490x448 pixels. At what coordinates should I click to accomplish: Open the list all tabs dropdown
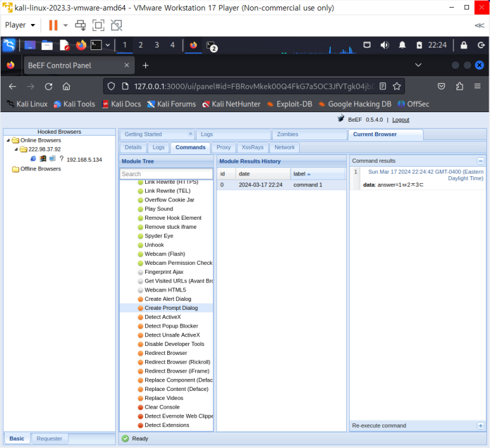click(x=418, y=65)
